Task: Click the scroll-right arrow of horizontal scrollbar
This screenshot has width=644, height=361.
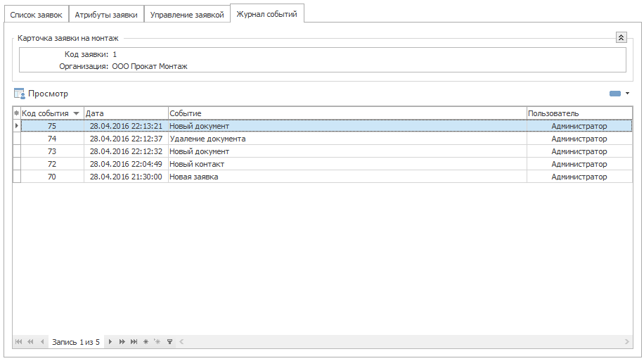Action: click(626, 342)
